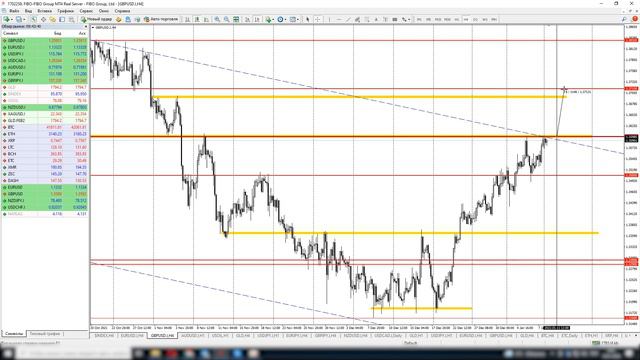Image resolution: width=640 pixels, height=360 pixels.
Task: Open the Вставка menu
Action: 44,11
